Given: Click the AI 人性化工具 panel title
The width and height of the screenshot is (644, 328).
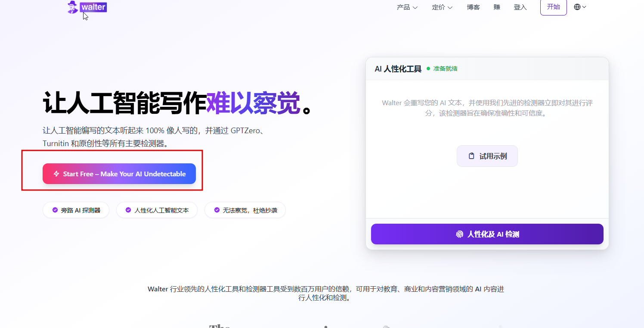Looking at the screenshot, I should [398, 69].
